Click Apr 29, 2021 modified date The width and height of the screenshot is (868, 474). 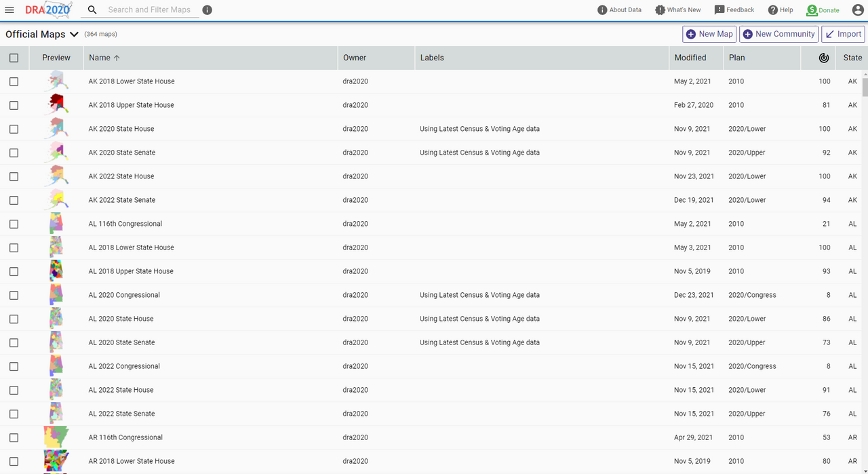click(694, 437)
